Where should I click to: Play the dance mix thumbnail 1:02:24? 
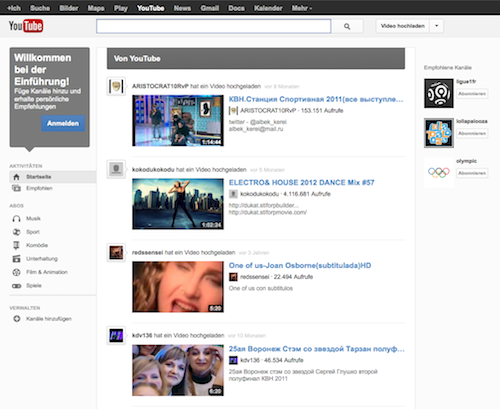tap(178, 204)
